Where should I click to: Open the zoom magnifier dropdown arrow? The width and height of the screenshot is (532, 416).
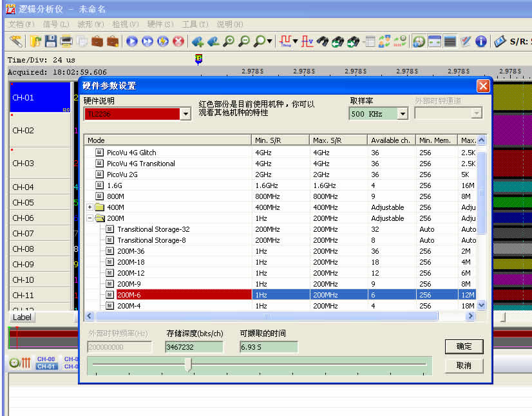pos(270,41)
